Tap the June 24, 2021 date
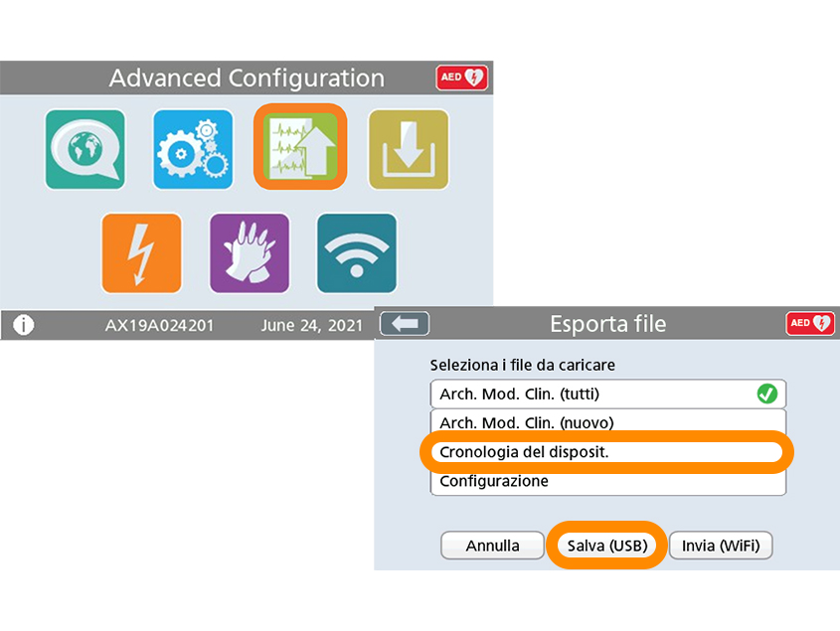 (x=312, y=325)
